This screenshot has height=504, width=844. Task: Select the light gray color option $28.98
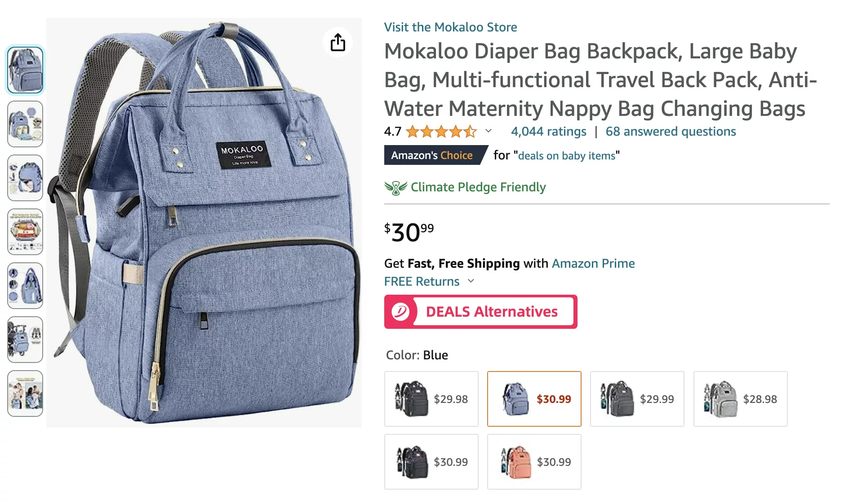click(x=740, y=399)
